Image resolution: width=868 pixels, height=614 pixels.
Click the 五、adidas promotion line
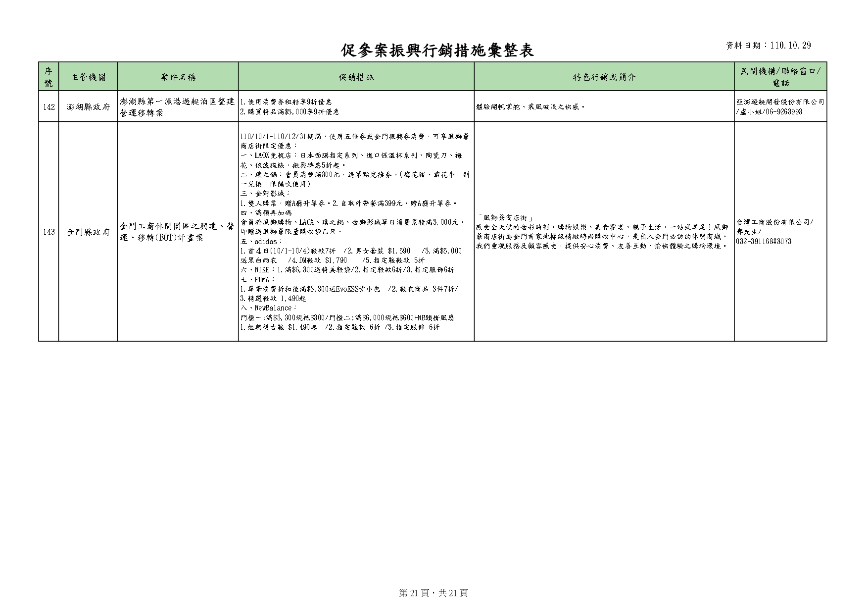click(x=262, y=241)
